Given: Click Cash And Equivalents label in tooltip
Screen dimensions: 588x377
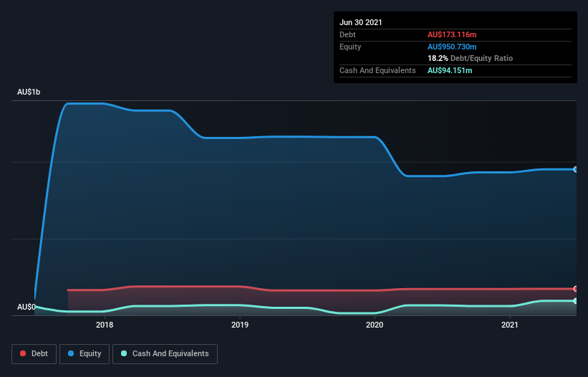Looking at the screenshot, I should pos(377,70).
